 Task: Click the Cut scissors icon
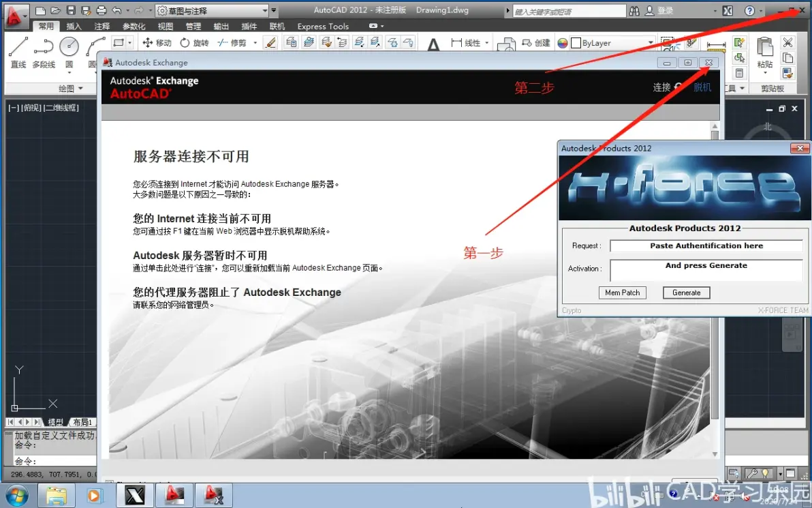pos(787,42)
